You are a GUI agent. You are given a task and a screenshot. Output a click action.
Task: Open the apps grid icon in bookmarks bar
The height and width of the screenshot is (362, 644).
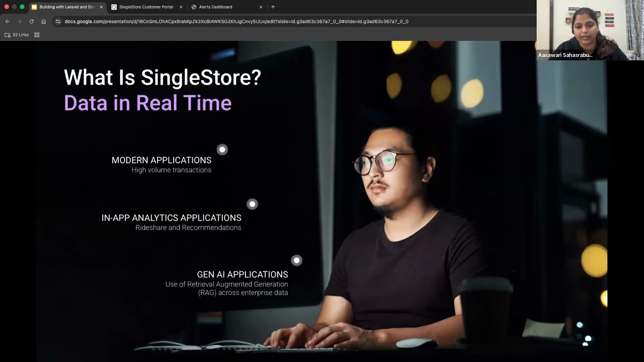(x=37, y=35)
